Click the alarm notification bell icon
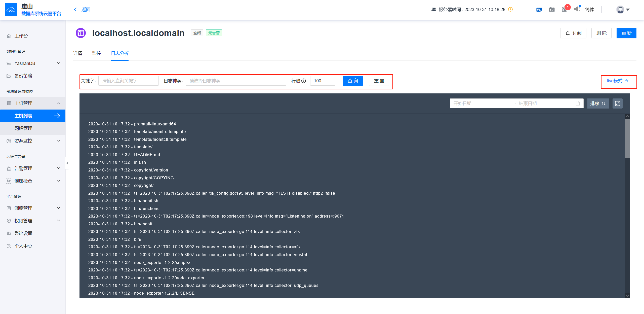Image resolution: width=644 pixels, height=314 pixels. 565,10
